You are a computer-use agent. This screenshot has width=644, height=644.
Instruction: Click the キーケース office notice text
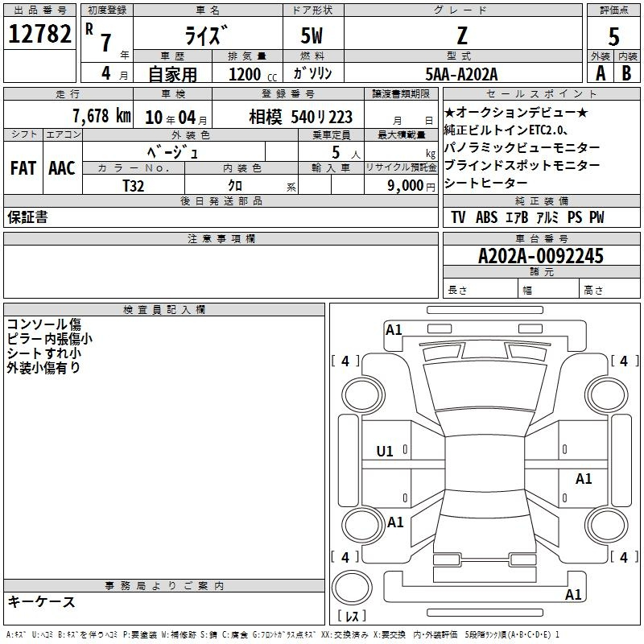(x=42, y=601)
